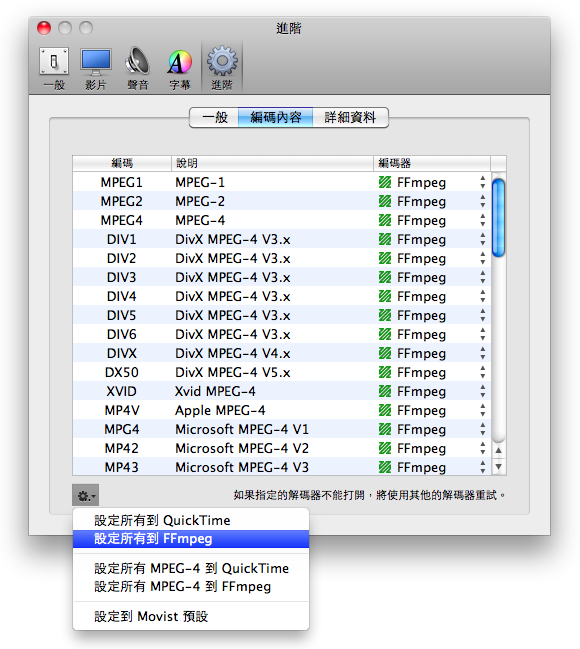The image size is (580, 649).
Task: Switch to the 編碼內容 tab
Action: click(276, 118)
